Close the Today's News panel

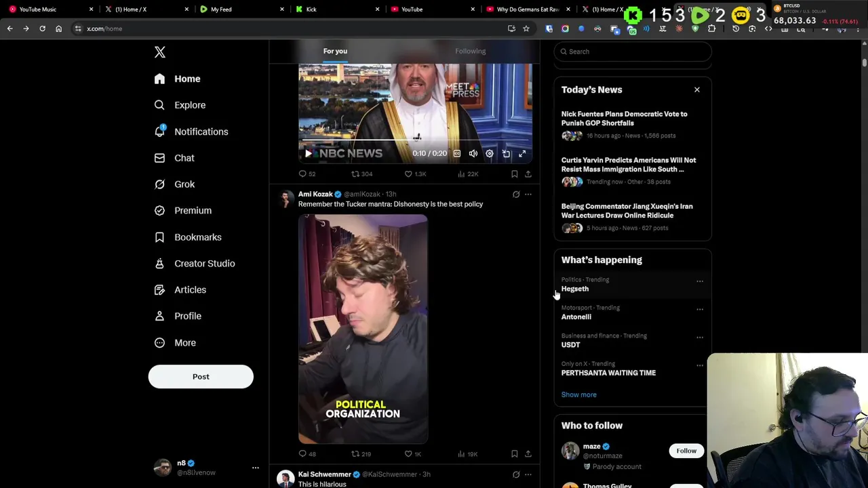[696, 89]
